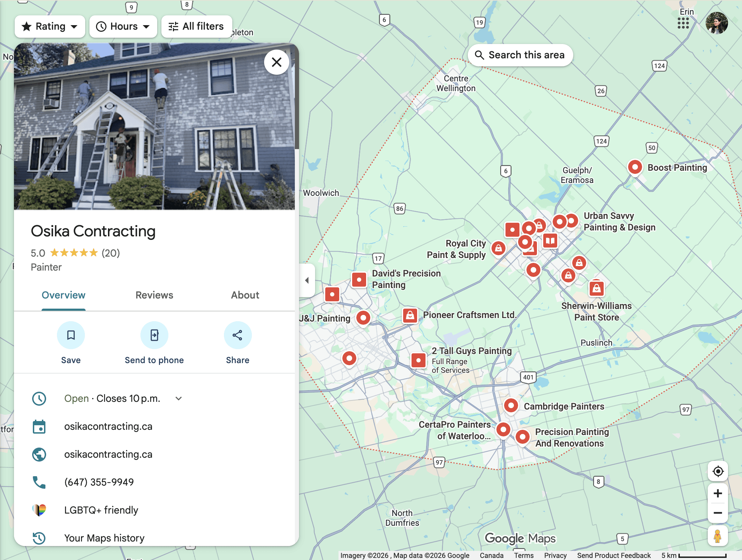Open Your Maps history entry
The height and width of the screenshot is (560, 742).
[x=104, y=538]
